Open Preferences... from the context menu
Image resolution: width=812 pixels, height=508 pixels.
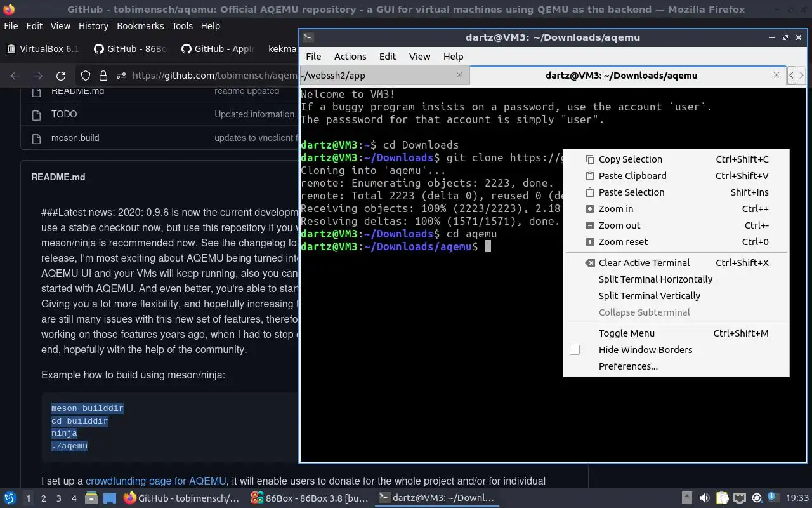pos(676,366)
